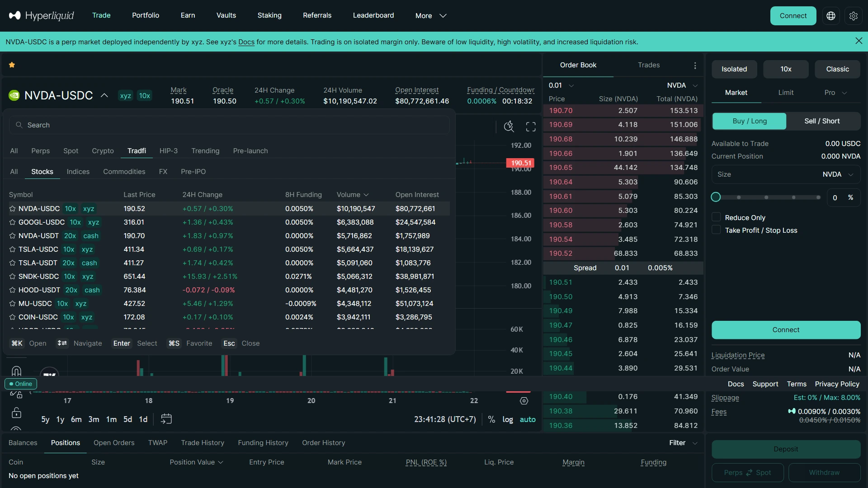Open xyz's Docs link in the banner

[x=246, y=42]
